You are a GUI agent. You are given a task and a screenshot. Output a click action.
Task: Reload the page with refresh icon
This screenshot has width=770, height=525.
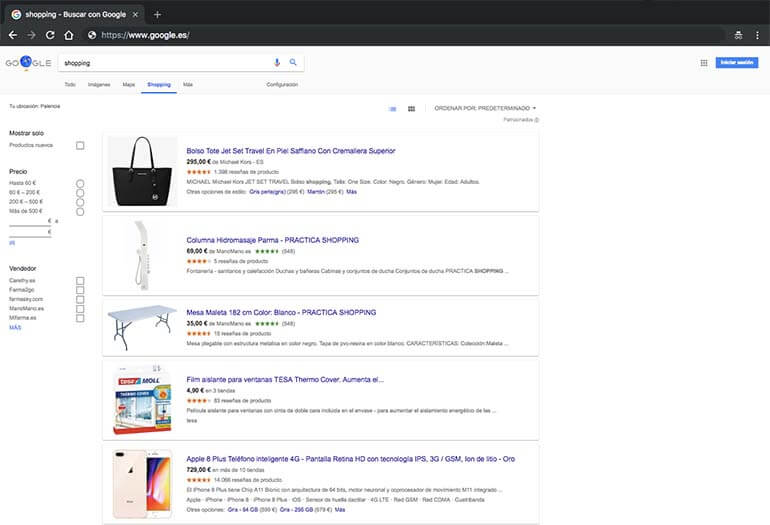click(x=50, y=35)
